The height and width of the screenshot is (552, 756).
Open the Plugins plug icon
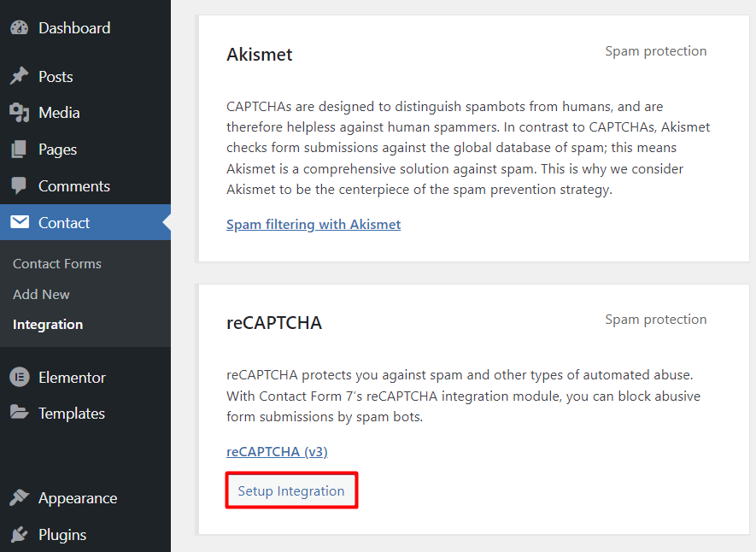pos(19,534)
